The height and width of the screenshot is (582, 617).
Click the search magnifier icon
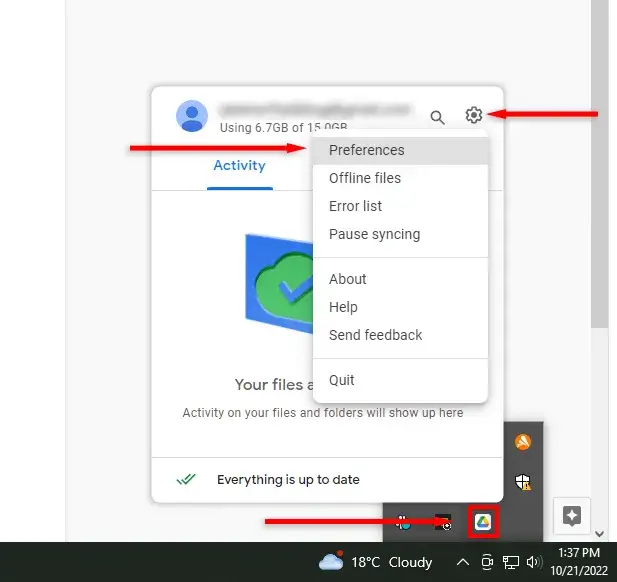438,117
